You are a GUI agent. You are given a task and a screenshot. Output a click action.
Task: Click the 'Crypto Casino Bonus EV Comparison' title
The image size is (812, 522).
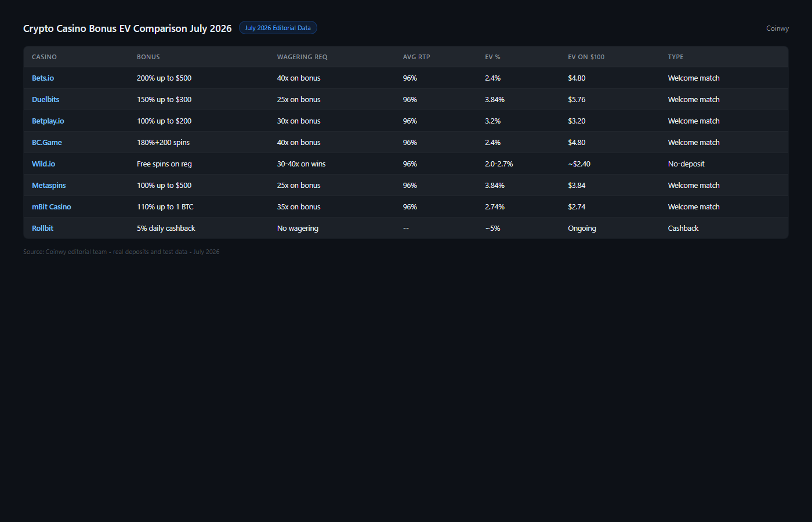coord(128,28)
